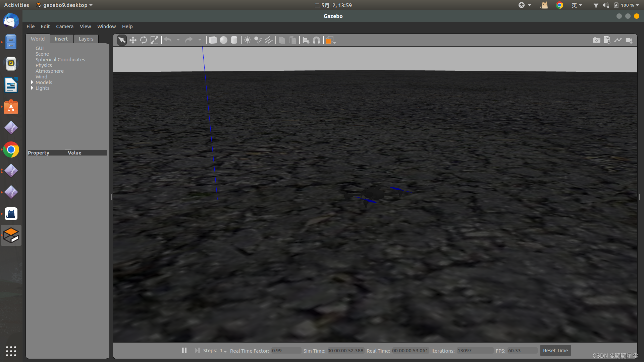The width and height of the screenshot is (644, 362).
Task: Toggle the snap magnet tool
Action: (x=316, y=40)
